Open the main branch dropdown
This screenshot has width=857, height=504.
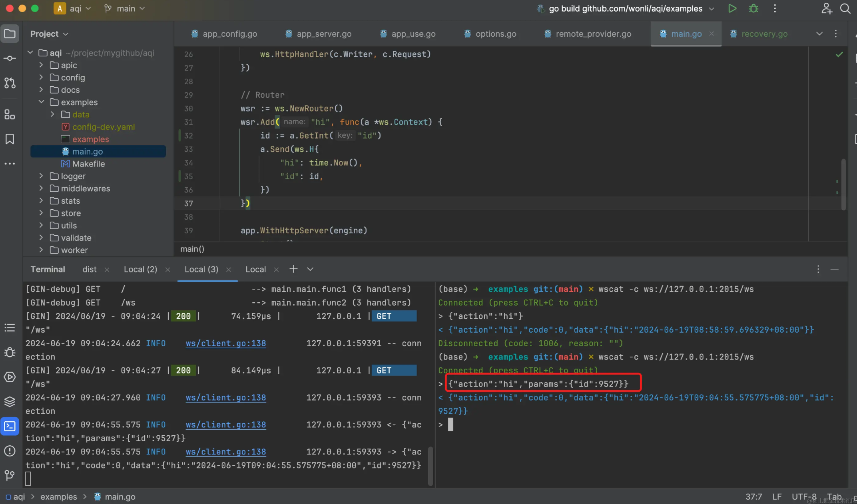tap(124, 8)
